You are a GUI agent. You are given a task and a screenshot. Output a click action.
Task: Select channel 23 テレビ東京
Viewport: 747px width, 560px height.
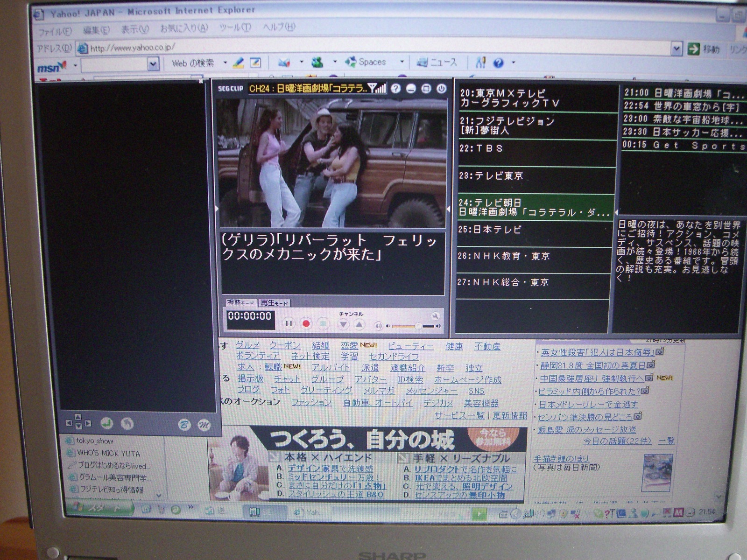coord(537,181)
